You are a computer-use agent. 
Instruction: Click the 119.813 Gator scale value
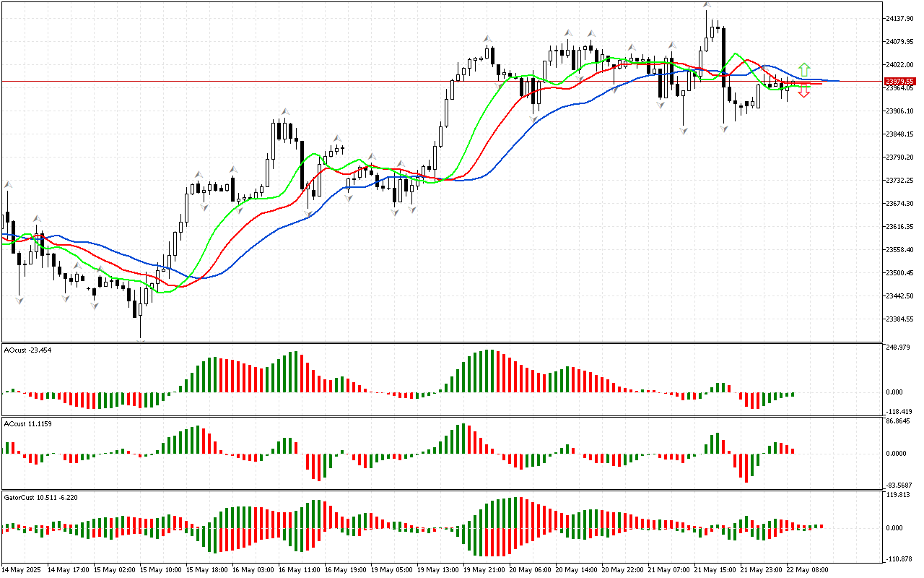(x=899, y=495)
